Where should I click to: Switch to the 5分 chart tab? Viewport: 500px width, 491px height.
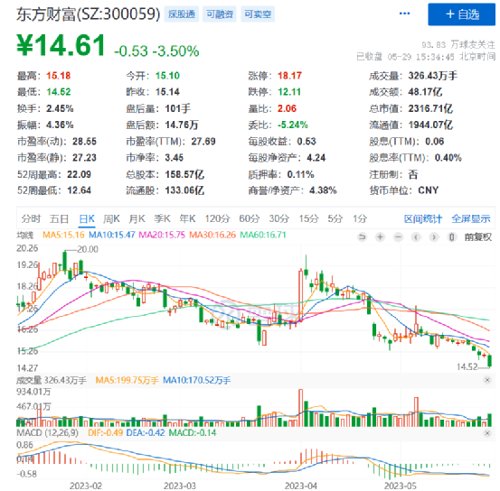pyautogui.click(x=335, y=219)
